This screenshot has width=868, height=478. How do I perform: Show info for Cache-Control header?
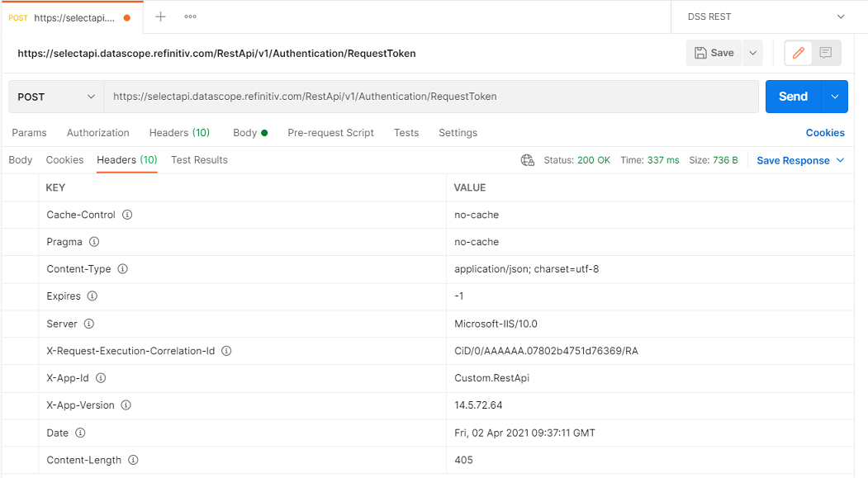(127, 215)
